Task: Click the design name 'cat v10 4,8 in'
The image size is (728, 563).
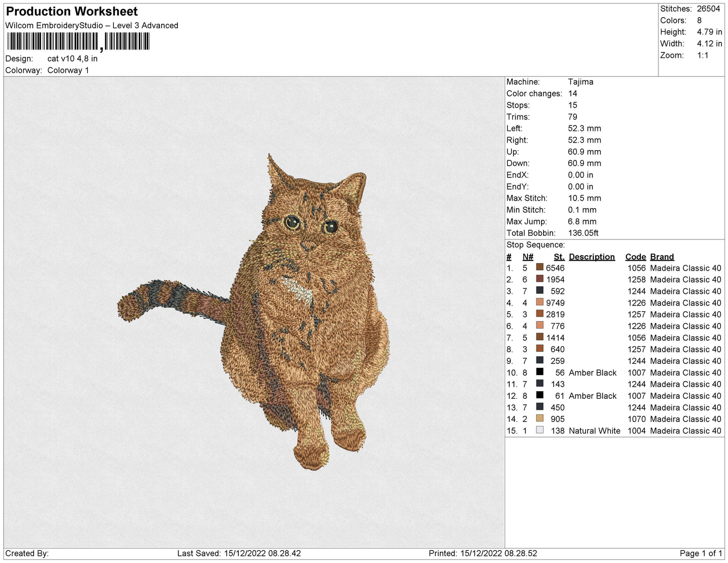Action: 73,58
